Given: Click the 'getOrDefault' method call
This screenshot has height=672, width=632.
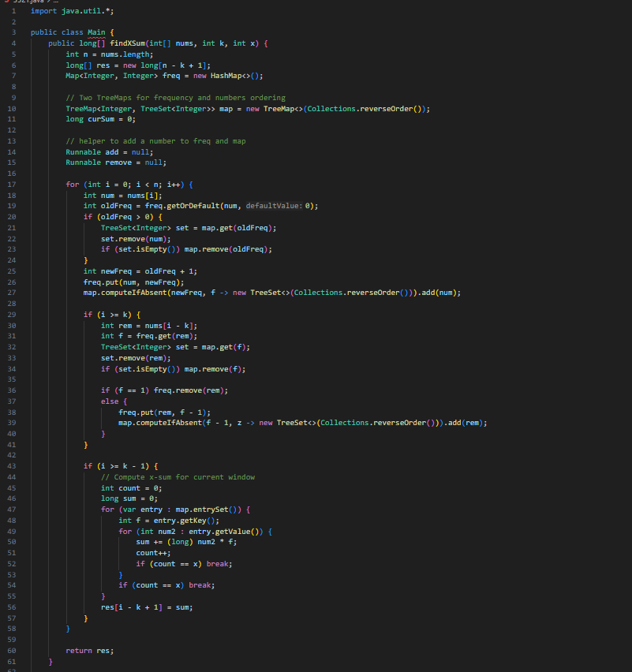Looking at the screenshot, I should (193, 206).
